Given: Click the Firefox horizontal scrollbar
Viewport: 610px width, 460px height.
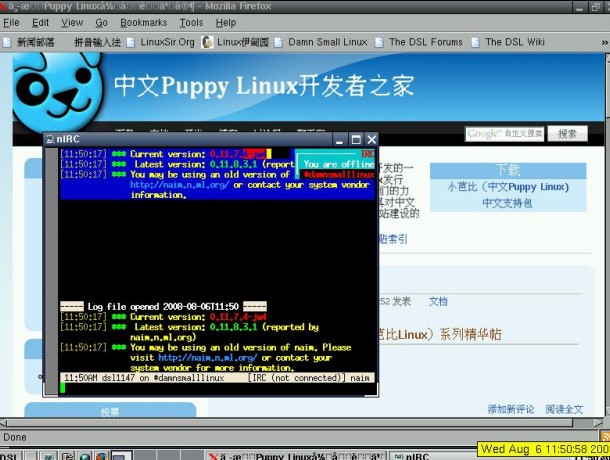Looking at the screenshot, I should 290,423.
